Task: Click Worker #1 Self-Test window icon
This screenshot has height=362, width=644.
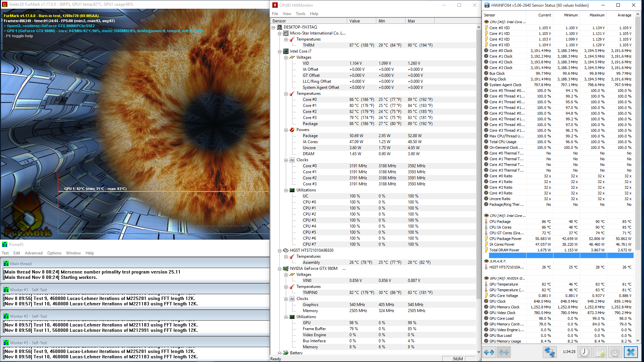Action: pos(6,290)
